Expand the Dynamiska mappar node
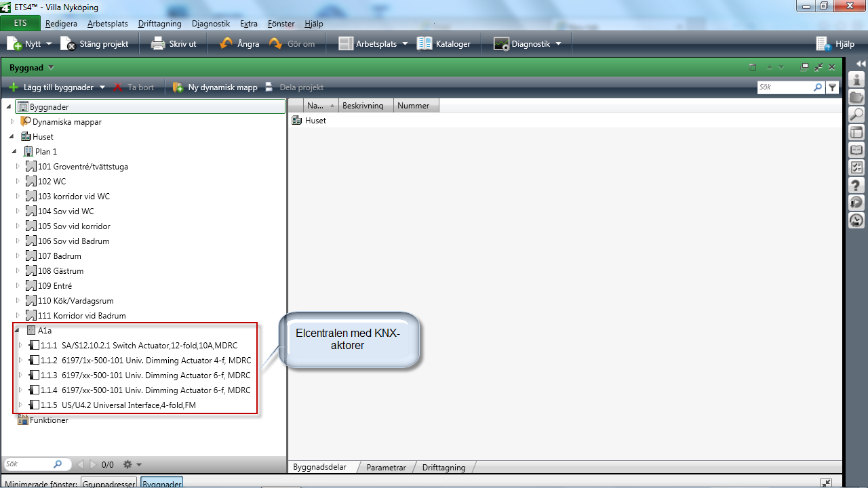Viewport: 868px width, 488px height. click(x=12, y=122)
